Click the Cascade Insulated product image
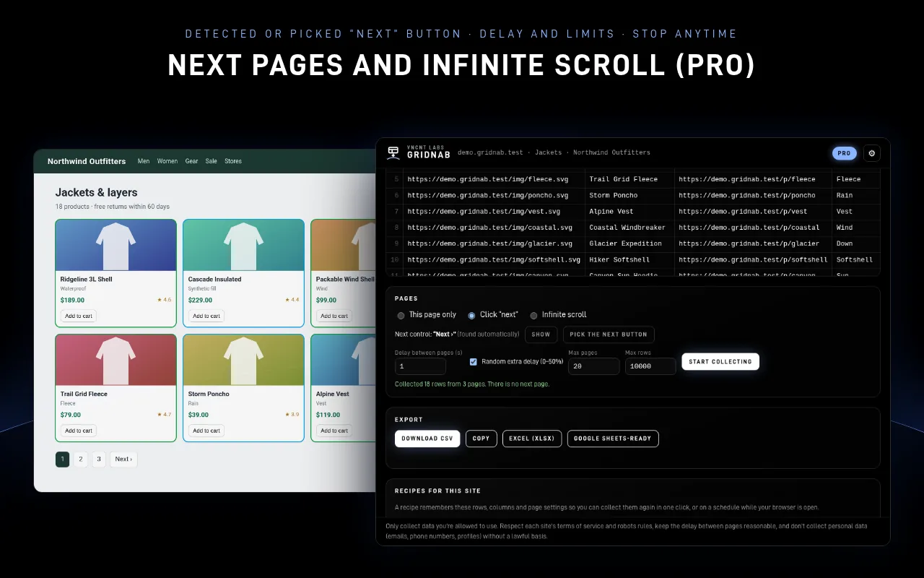Screen dimensions: 924x578 pos(243,245)
